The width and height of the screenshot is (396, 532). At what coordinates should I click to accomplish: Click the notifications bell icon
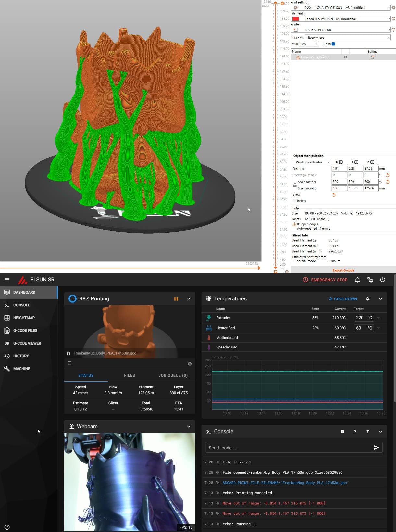tap(357, 280)
